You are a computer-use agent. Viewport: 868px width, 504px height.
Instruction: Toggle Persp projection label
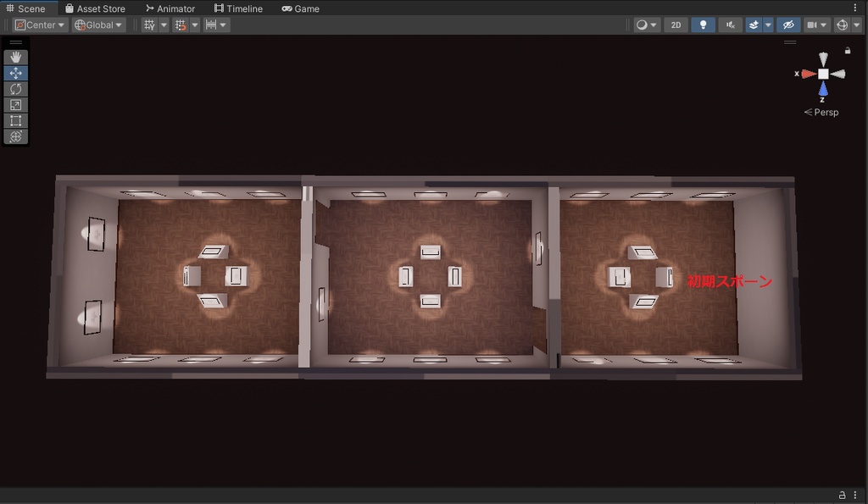coord(821,113)
